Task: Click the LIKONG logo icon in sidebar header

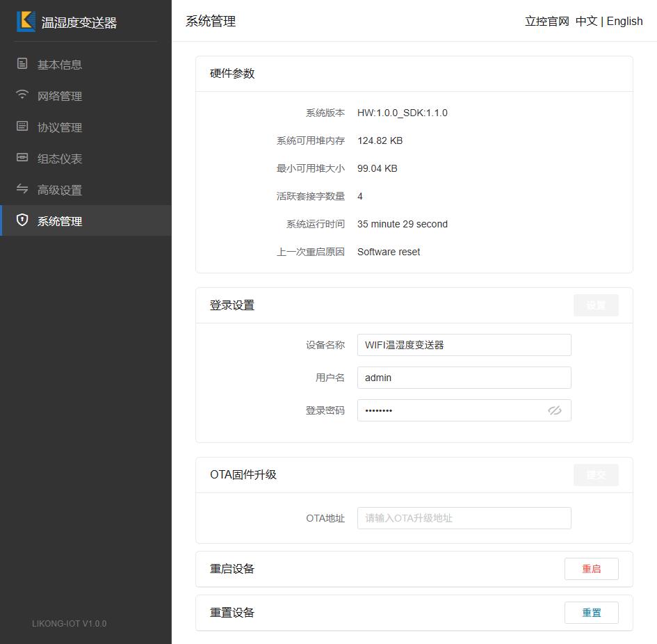Action: pyautogui.click(x=26, y=22)
